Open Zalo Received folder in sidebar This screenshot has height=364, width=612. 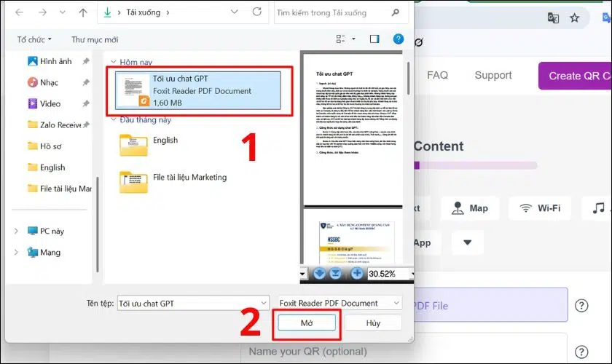(54, 124)
